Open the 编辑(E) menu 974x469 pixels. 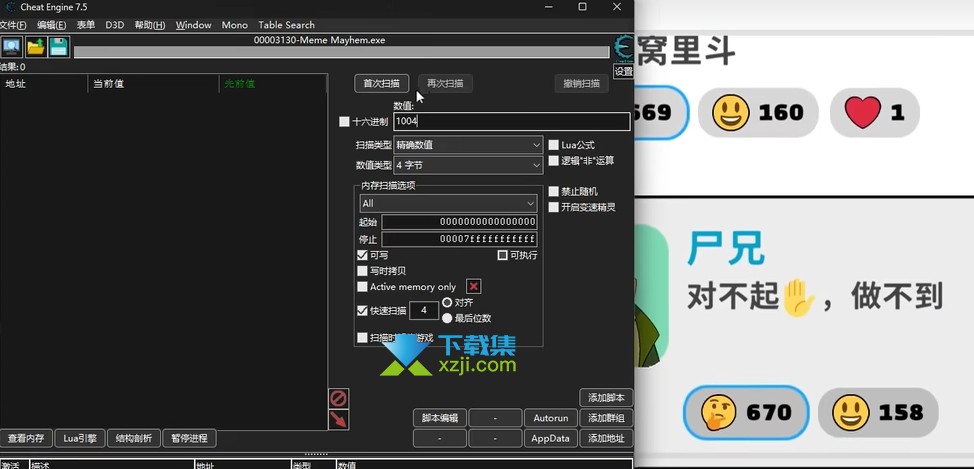pyautogui.click(x=52, y=25)
